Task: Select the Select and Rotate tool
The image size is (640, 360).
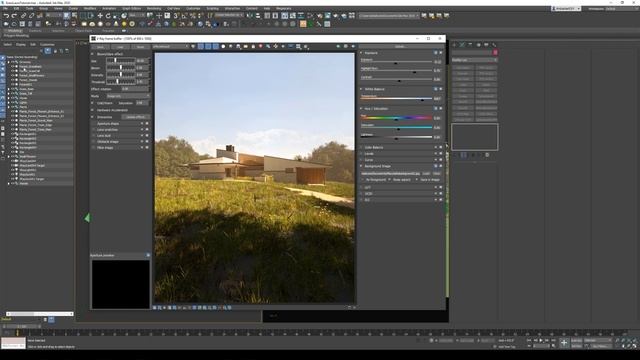Action: (108, 16)
